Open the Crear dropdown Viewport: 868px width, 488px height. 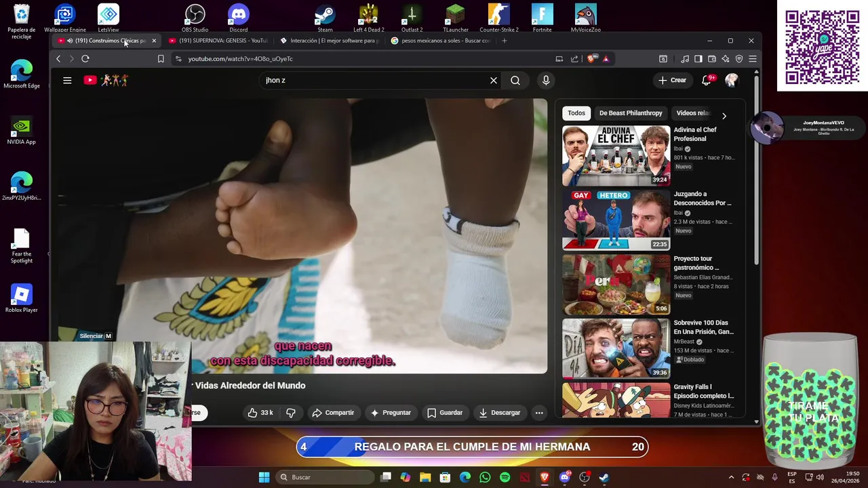[x=672, y=80]
